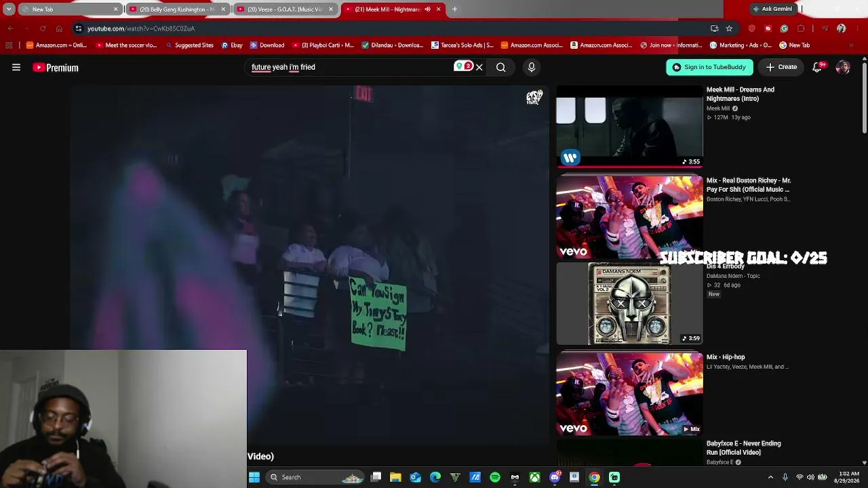
Task: Open the Playboi Carti bookmark
Action: click(323, 45)
